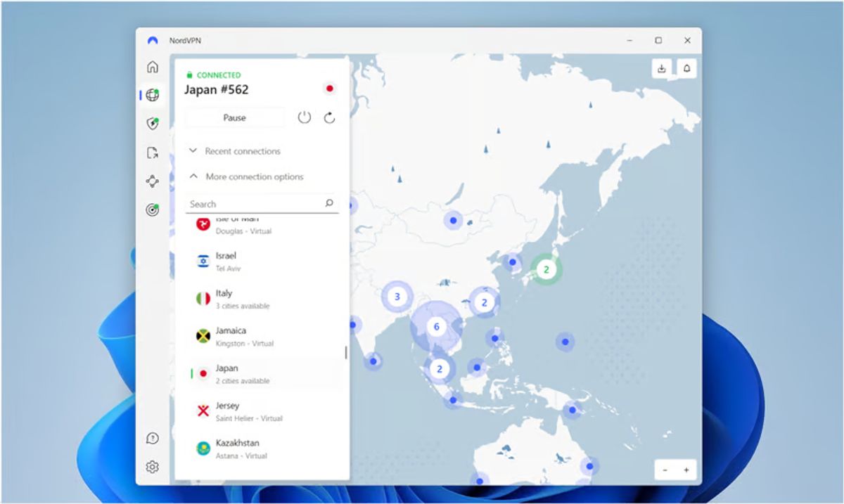
Task: Click green Japan cluster marker on map
Action: coord(546,269)
